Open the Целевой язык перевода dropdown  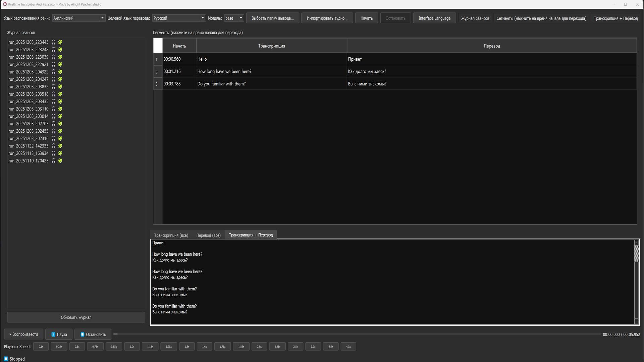[x=203, y=18]
